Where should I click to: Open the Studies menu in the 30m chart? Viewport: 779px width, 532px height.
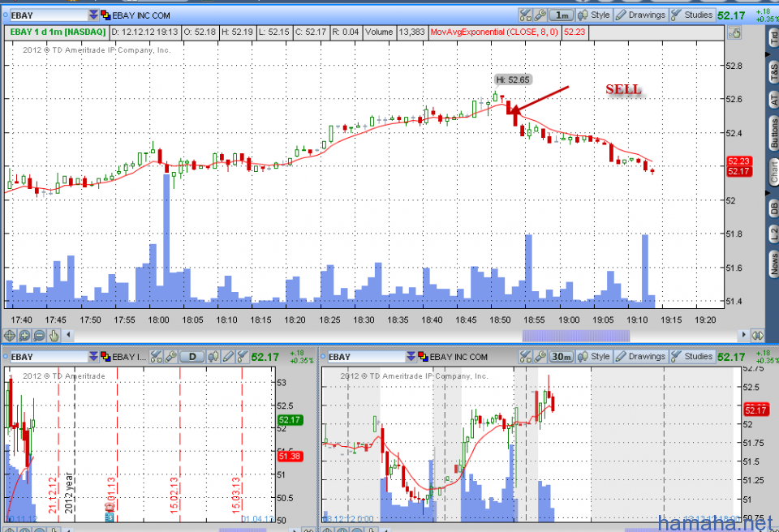pyautogui.click(x=692, y=357)
